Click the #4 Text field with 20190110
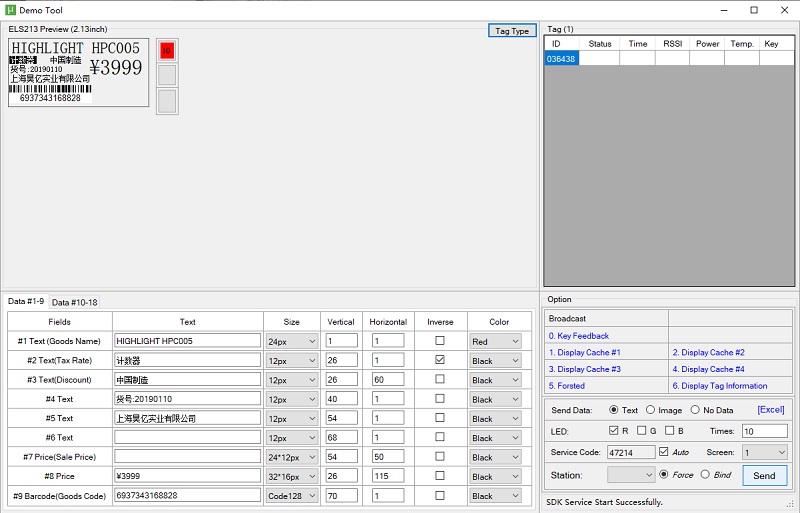800x513 pixels. tap(187, 399)
